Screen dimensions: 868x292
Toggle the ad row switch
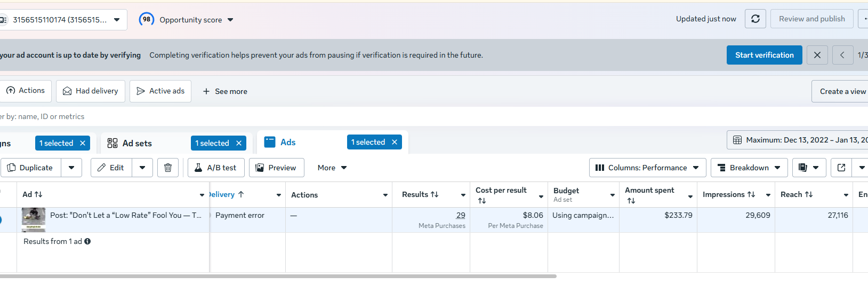(1, 219)
